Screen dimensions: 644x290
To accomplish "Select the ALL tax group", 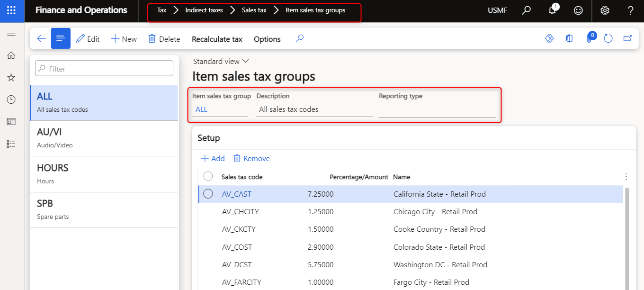I will (104, 102).
